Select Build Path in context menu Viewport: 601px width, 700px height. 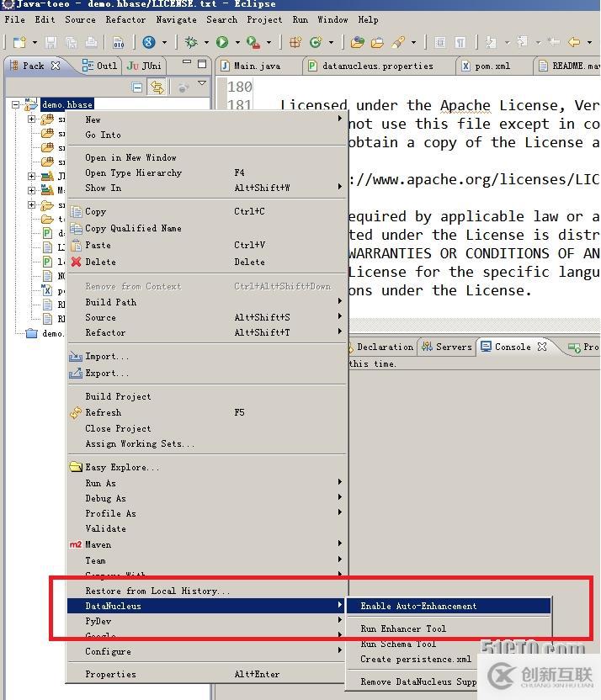click(x=205, y=302)
